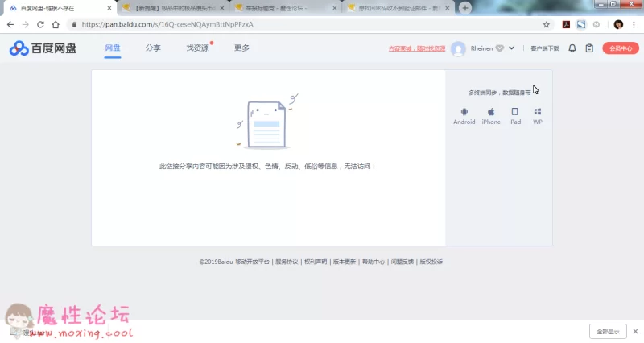644x343 pixels.
Task: Open the 更多 navigation menu
Action: (x=242, y=48)
